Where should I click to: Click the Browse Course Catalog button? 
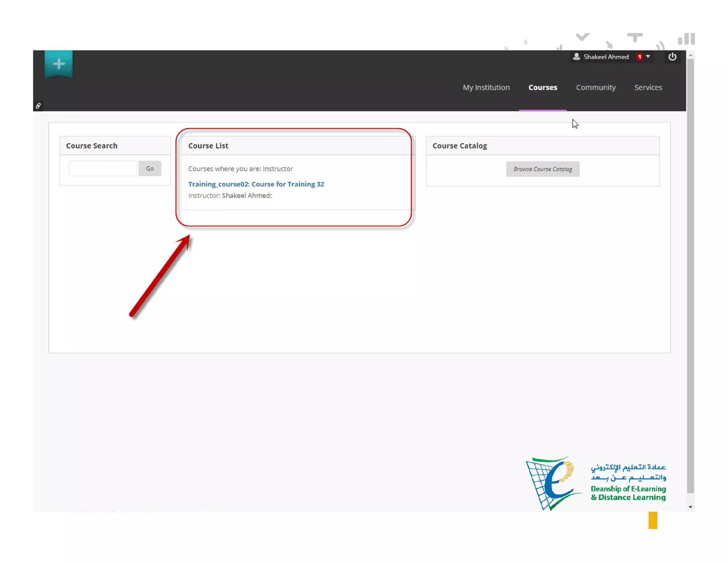tap(542, 169)
